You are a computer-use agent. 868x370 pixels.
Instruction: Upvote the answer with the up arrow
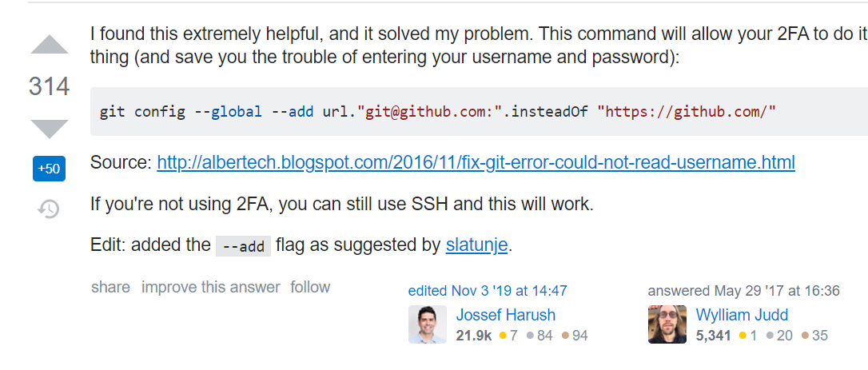tap(50, 44)
